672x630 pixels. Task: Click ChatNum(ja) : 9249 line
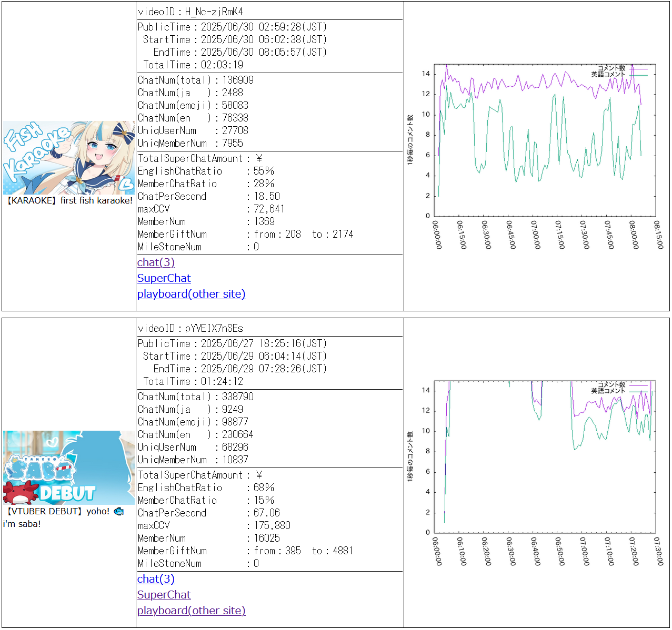pyautogui.click(x=190, y=409)
